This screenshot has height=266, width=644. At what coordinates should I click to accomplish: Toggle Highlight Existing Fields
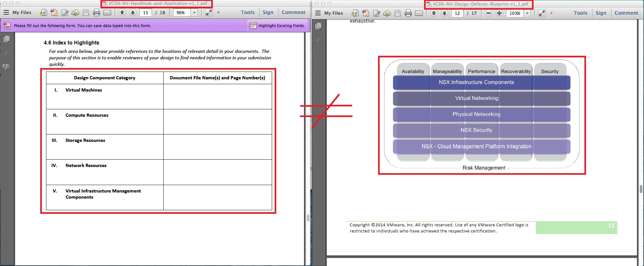[x=277, y=25]
